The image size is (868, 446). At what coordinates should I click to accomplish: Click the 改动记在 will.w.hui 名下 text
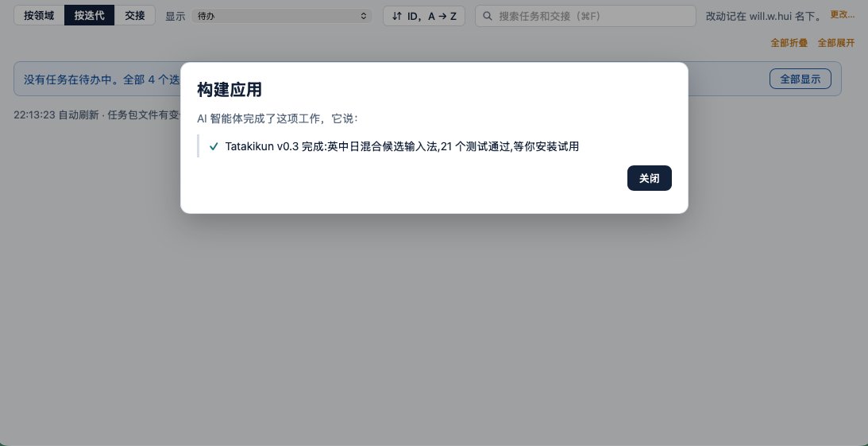pos(765,16)
